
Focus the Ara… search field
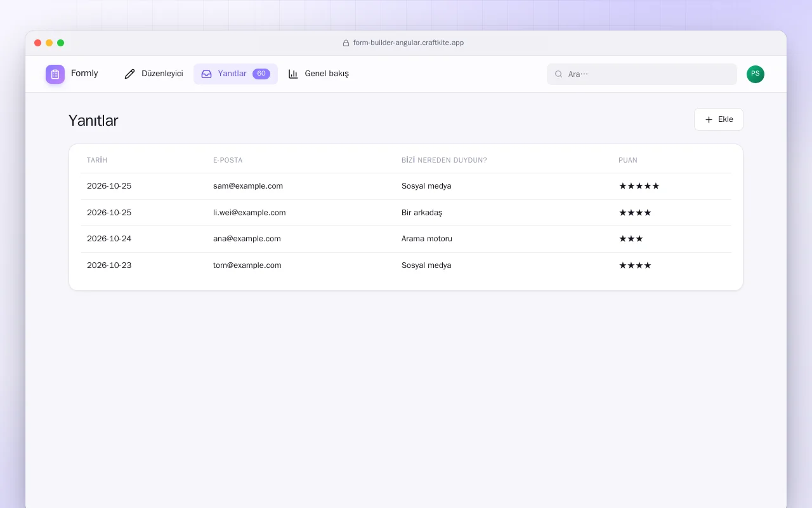point(642,74)
